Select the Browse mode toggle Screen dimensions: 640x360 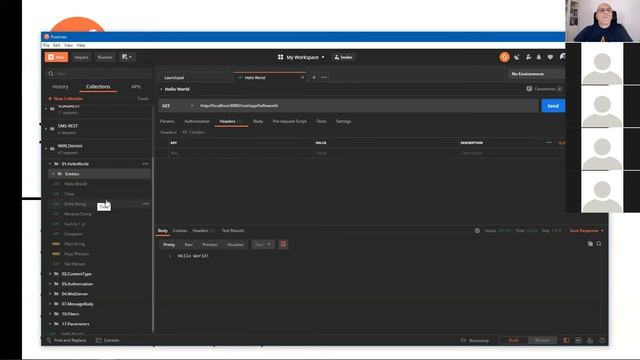pyautogui.click(x=542, y=340)
